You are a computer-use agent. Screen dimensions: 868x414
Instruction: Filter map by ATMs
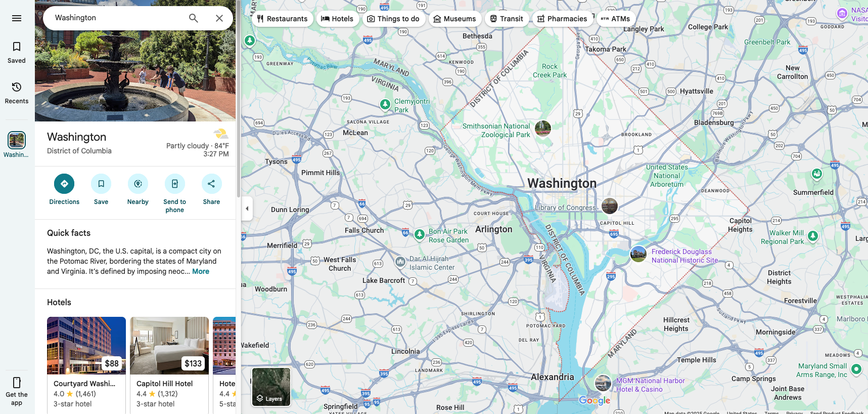point(615,19)
